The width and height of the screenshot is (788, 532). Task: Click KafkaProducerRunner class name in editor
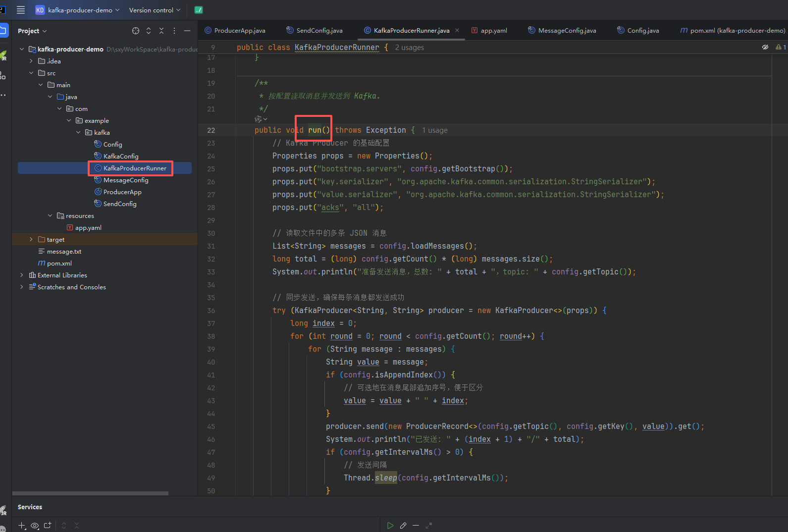coord(337,48)
